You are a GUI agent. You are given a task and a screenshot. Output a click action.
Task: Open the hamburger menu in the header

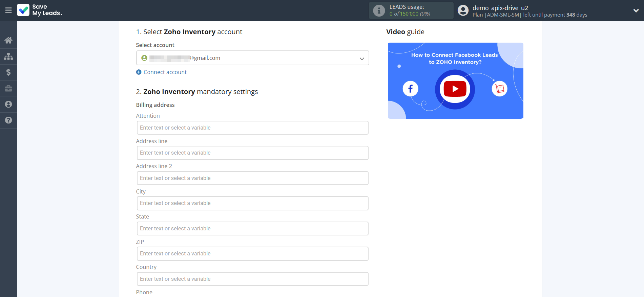pyautogui.click(x=8, y=10)
